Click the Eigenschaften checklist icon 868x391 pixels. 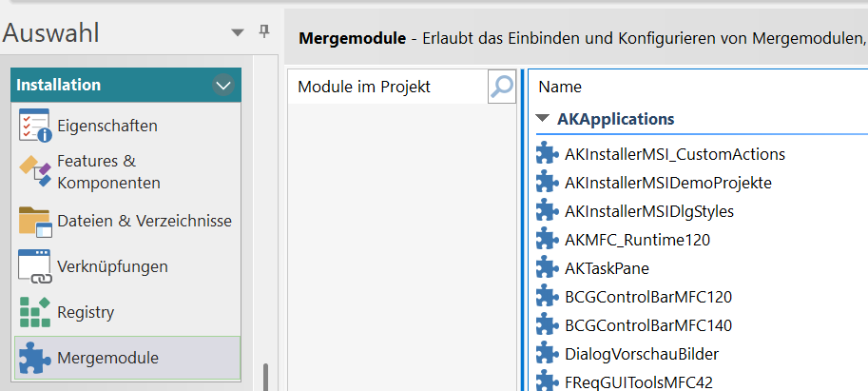34,126
